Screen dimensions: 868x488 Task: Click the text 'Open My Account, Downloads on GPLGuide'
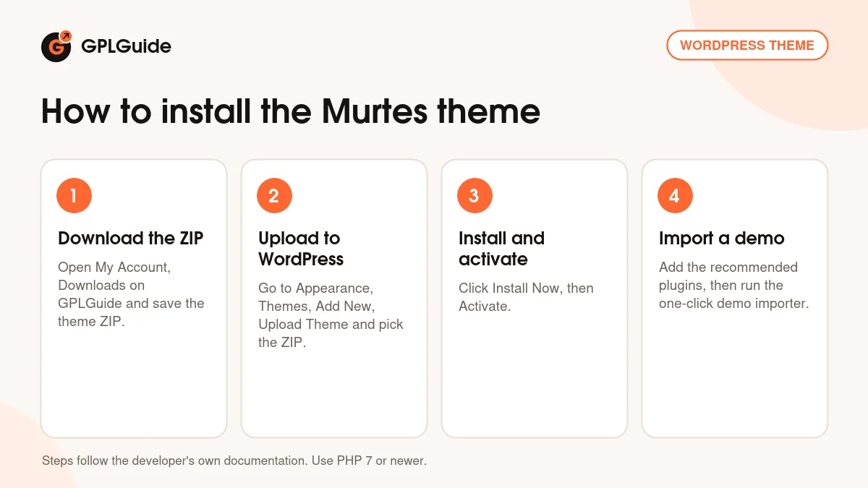point(114,286)
